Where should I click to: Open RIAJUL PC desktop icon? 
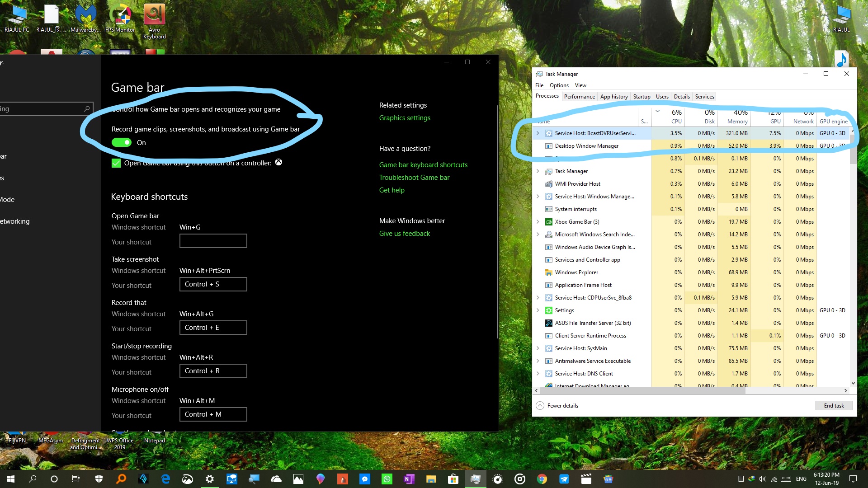coord(17,18)
